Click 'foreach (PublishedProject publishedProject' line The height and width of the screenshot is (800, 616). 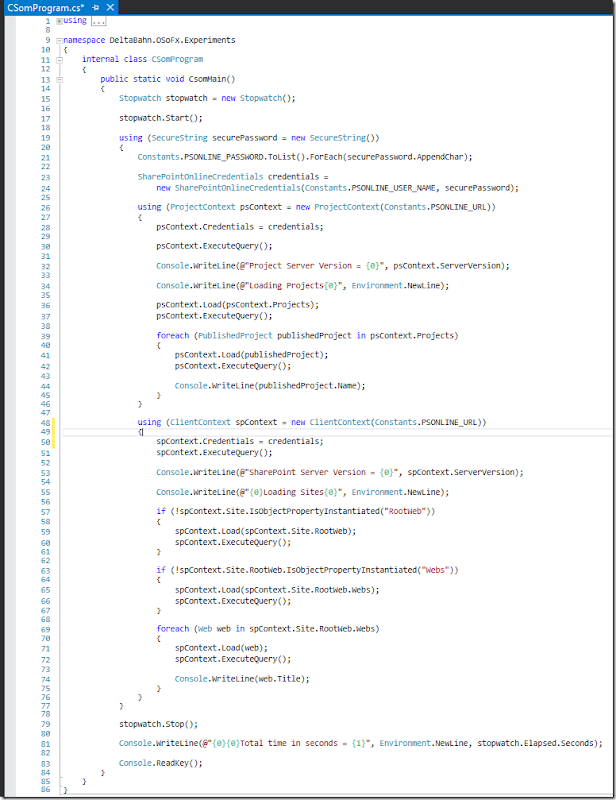click(x=307, y=335)
